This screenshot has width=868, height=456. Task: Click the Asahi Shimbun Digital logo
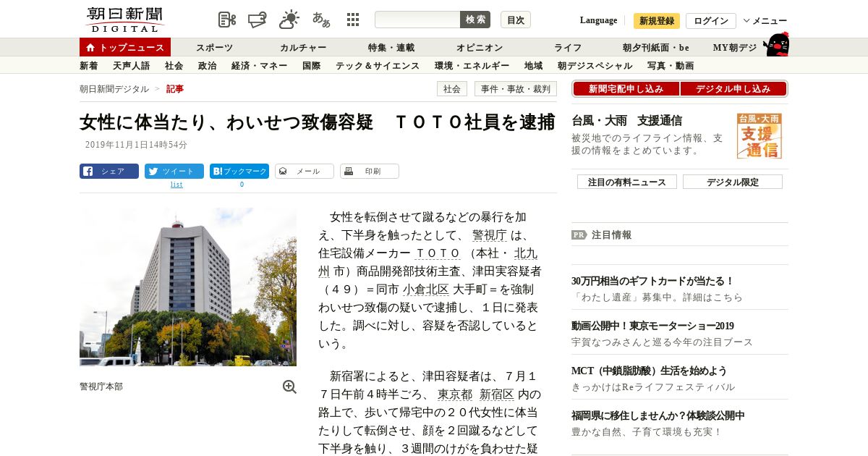[x=124, y=20]
